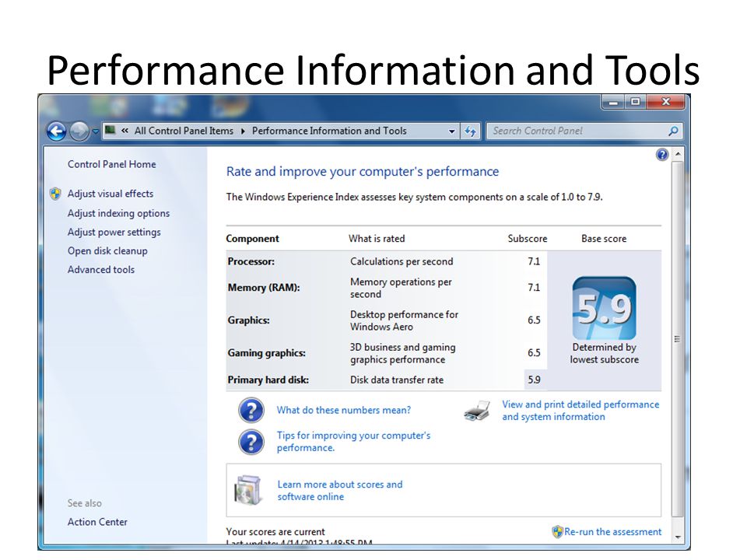Go back with the blue Back arrow
Screen dimensions: 747x560
coord(56,131)
